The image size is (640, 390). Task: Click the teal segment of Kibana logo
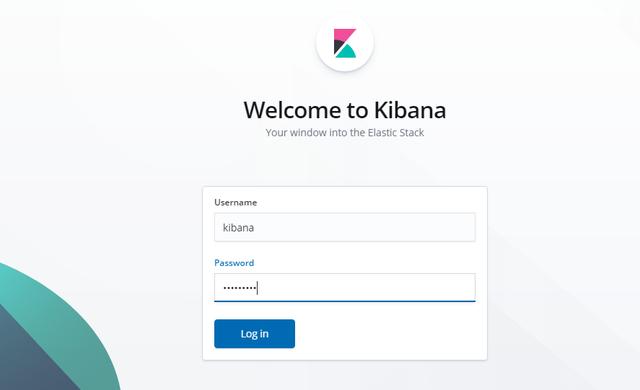[x=347, y=51]
